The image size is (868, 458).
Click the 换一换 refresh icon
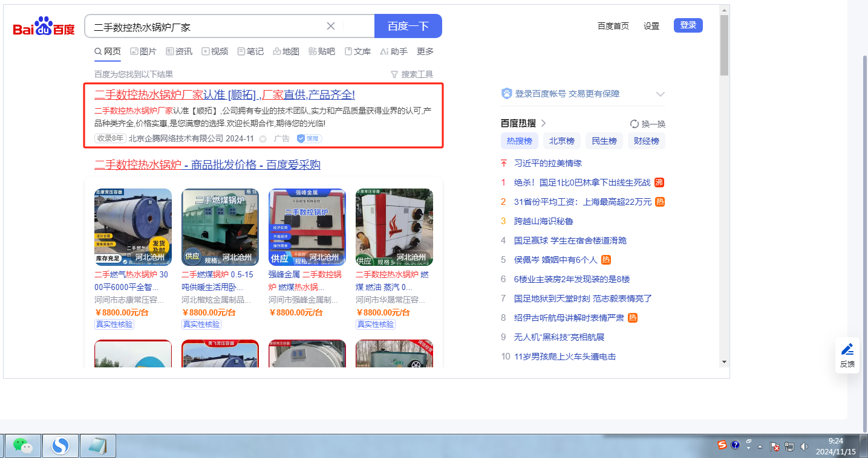[x=635, y=124]
